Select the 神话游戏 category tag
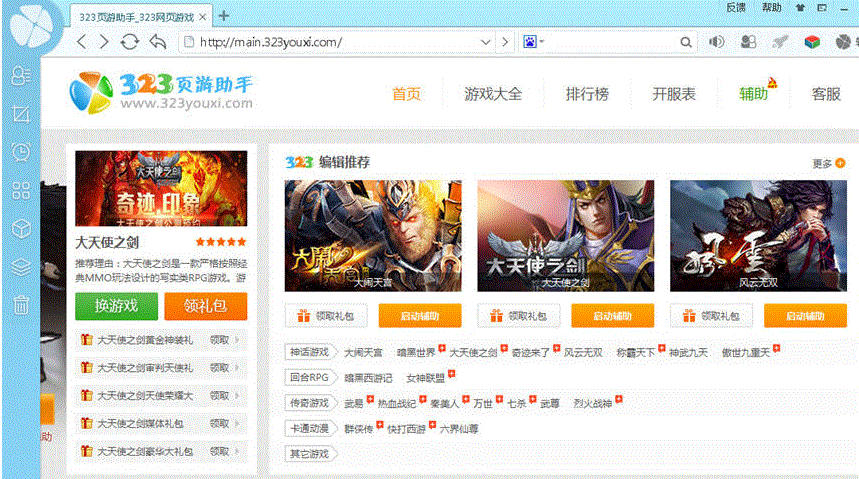Screen dimensions: 859x479 pos(310,352)
